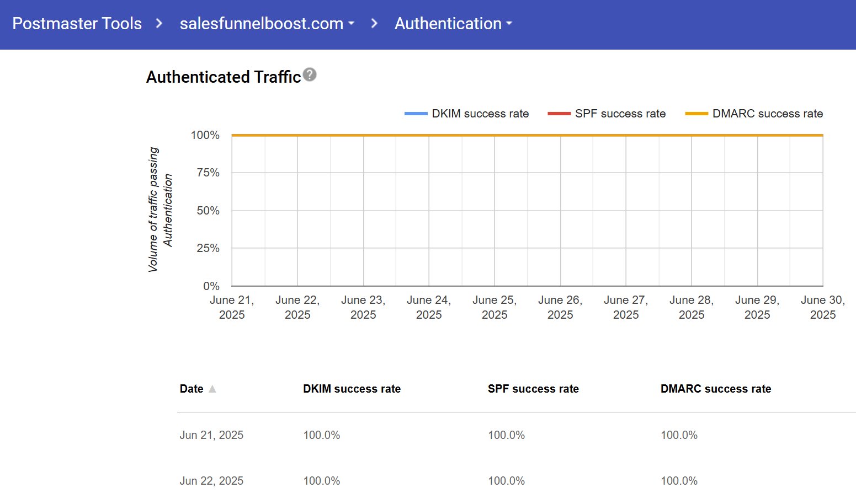Open the salesfunnelboost.com domain dropdown
Screen dimensions: 856x504
(x=267, y=24)
